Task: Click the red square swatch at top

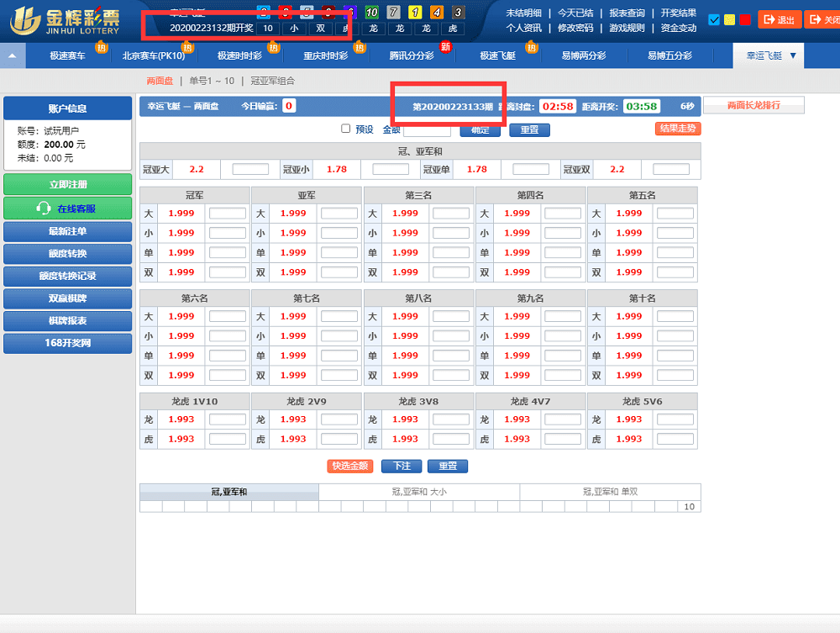Action: tap(744, 18)
